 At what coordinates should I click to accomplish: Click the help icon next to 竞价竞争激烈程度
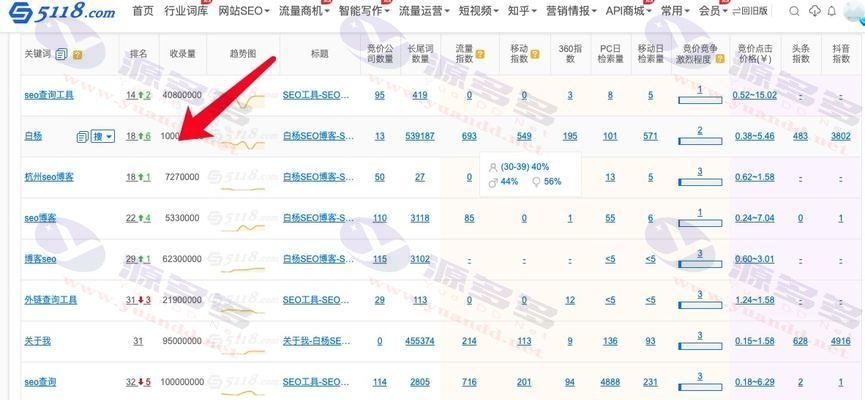coord(719,59)
